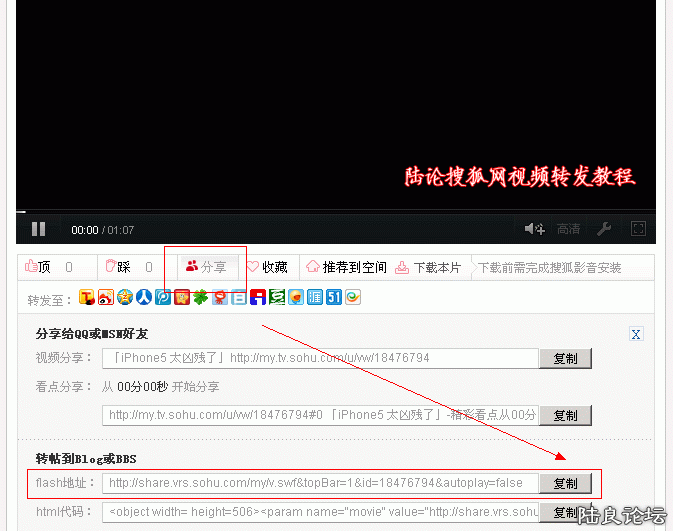Click 下载本片 to download video
This screenshot has width=673, height=531.
click(x=428, y=267)
